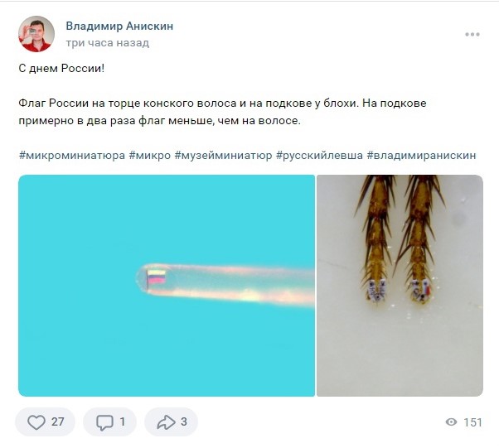Open the horsehair flag photo on blue background
Image resolution: width=499 pixels, height=448 pixels.
(167, 286)
